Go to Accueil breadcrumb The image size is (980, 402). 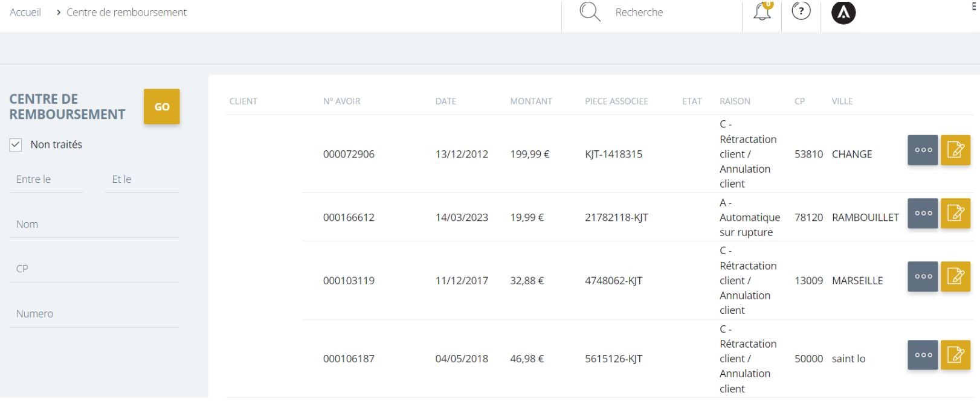(25, 12)
